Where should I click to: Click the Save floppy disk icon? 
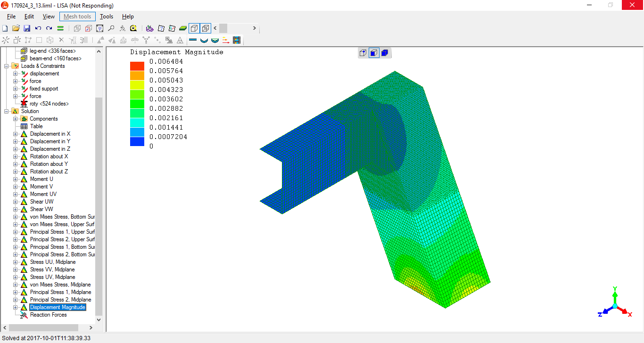coord(27,28)
